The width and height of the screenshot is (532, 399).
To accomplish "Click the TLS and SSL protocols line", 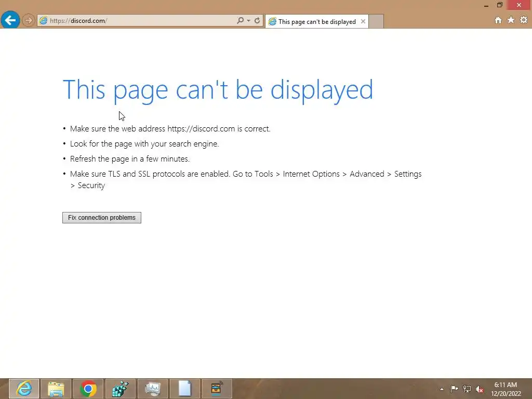I will 246,179.
